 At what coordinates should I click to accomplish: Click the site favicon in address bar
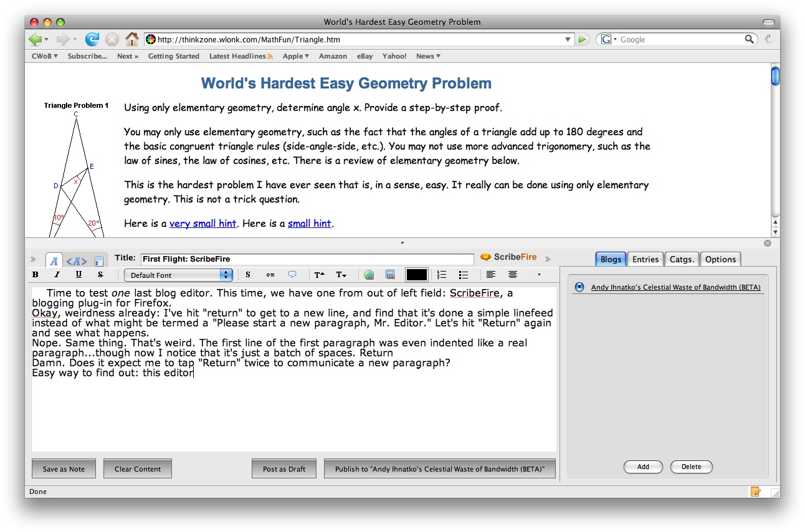coord(151,39)
